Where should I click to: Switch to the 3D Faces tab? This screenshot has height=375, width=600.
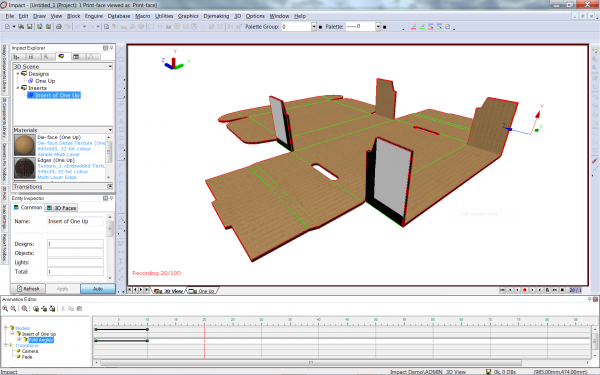[x=61, y=208]
